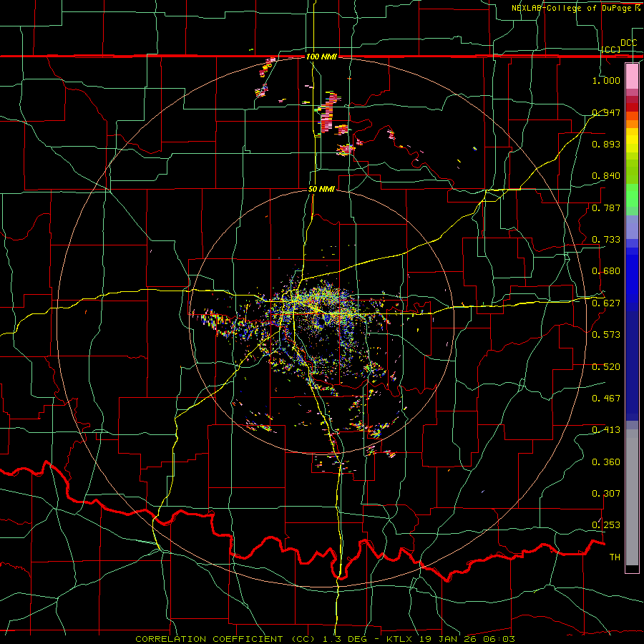Click the 0.787 legend value

[x=606, y=208]
